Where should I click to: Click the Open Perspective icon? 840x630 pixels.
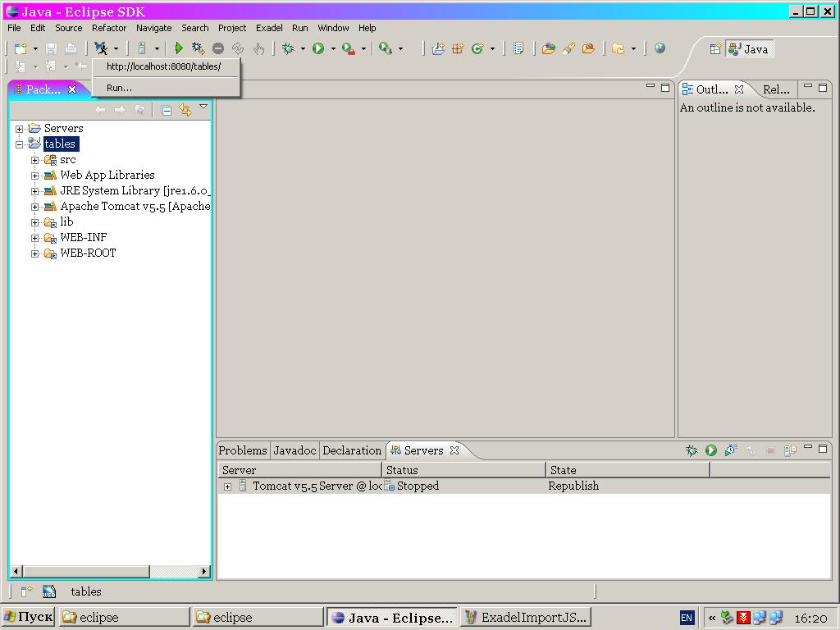(715, 49)
